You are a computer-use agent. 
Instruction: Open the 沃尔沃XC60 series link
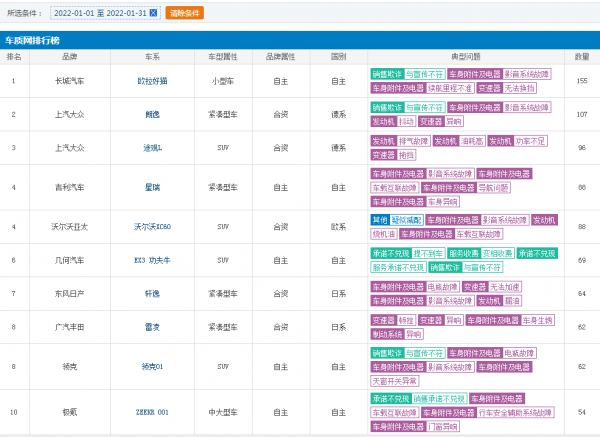152,227
